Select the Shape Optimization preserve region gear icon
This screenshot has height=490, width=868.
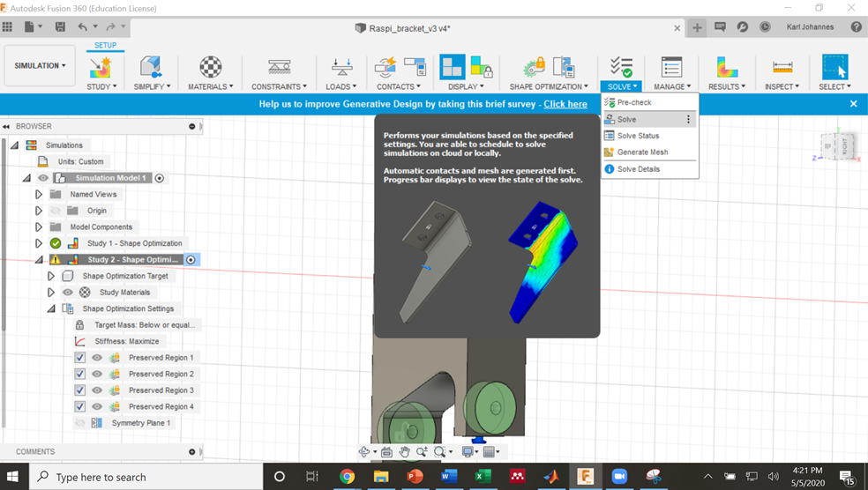535,68
